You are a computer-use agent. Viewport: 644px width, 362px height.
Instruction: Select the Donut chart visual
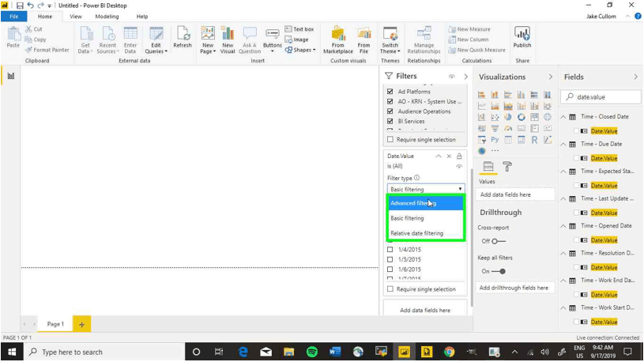point(522,117)
